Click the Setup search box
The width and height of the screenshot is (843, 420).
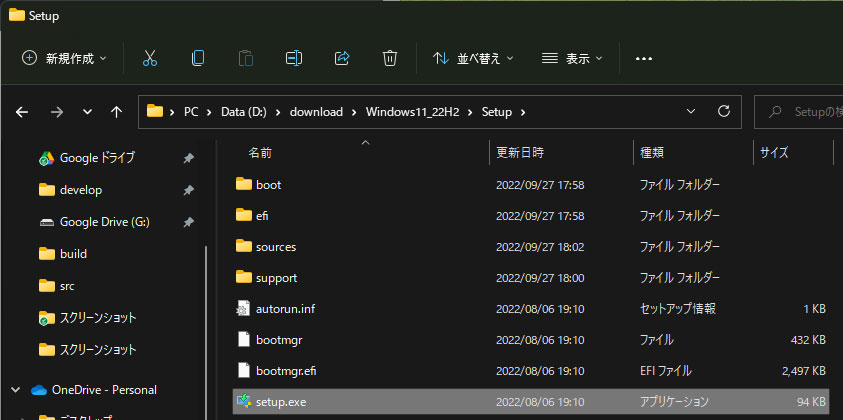point(798,112)
